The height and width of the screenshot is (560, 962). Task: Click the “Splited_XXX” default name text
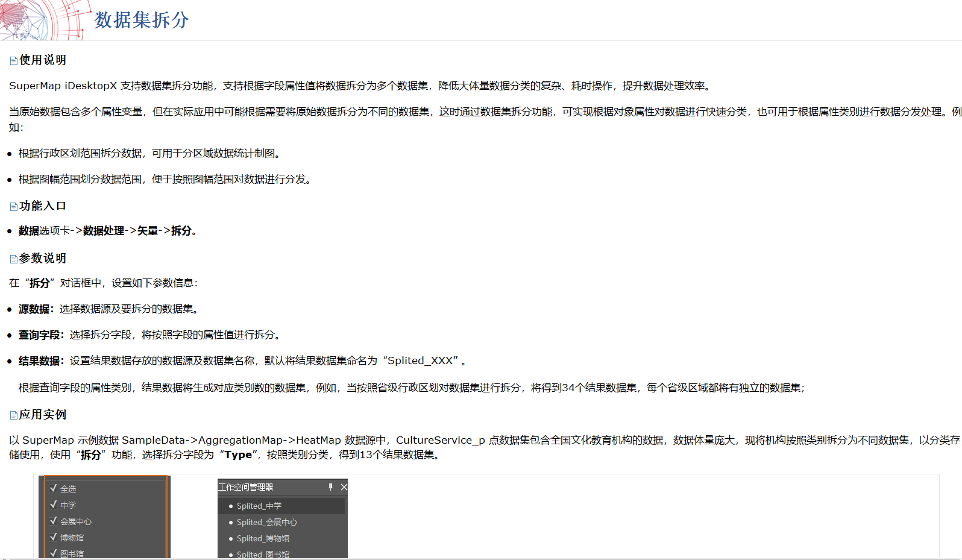421,360
